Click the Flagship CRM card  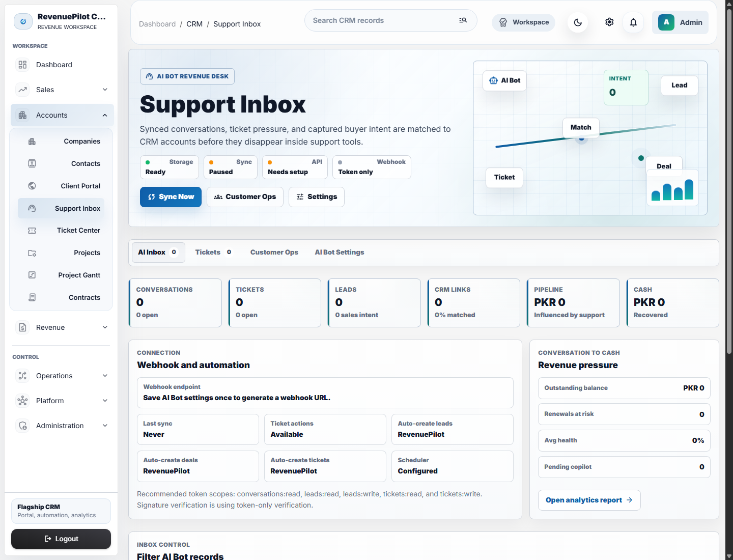(x=61, y=511)
